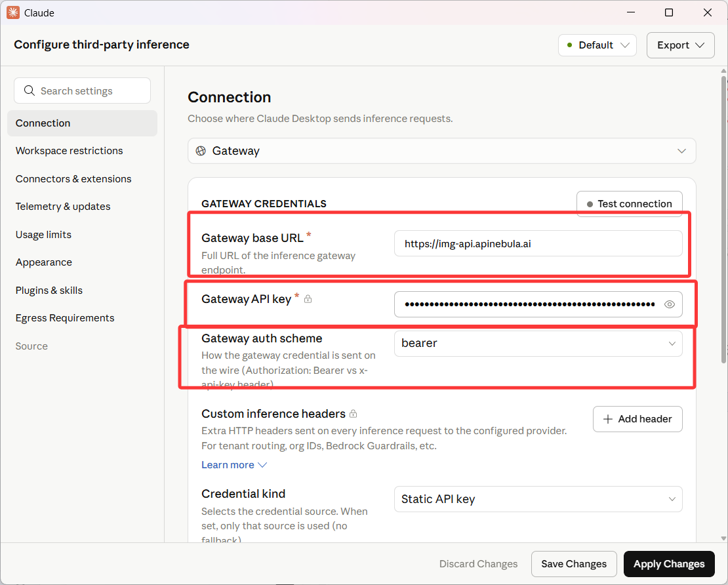This screenshot has height=585, width=728.
Task: Expand the Learn more link
Action: 234,465
